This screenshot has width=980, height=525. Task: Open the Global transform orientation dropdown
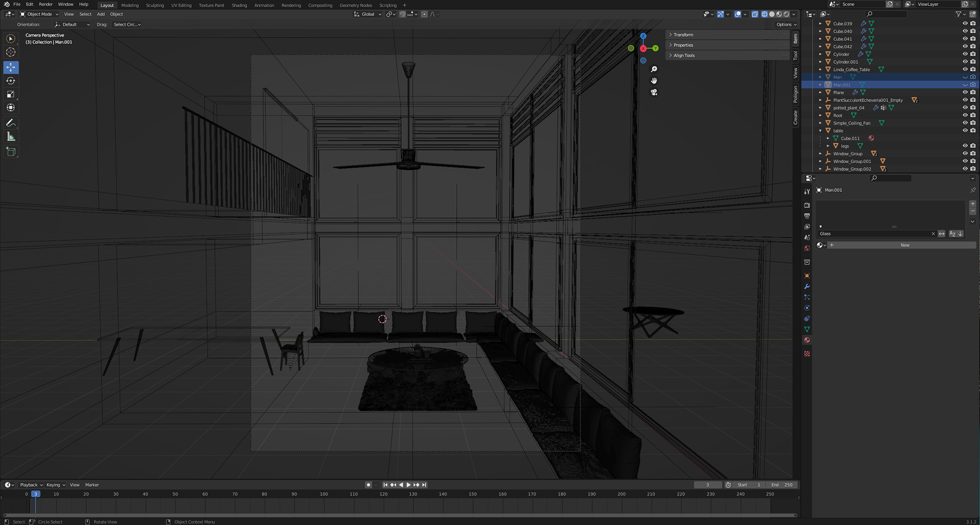[x=367, y=14]
